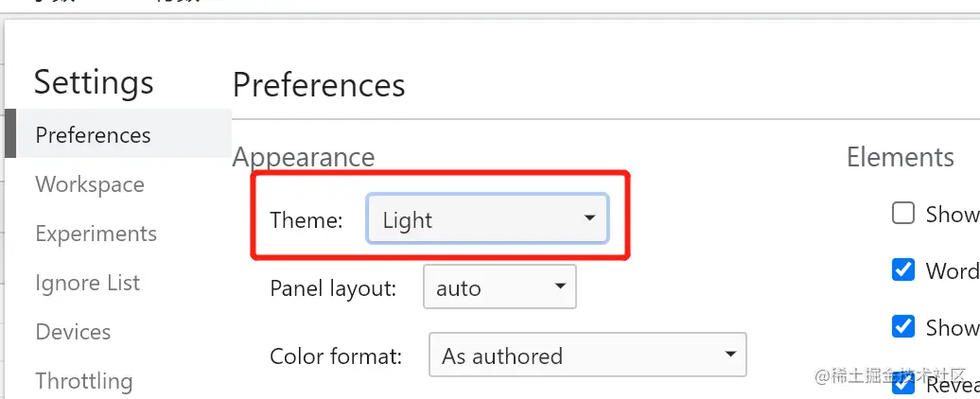Click the "Panel layout:" label

[332, 288]
